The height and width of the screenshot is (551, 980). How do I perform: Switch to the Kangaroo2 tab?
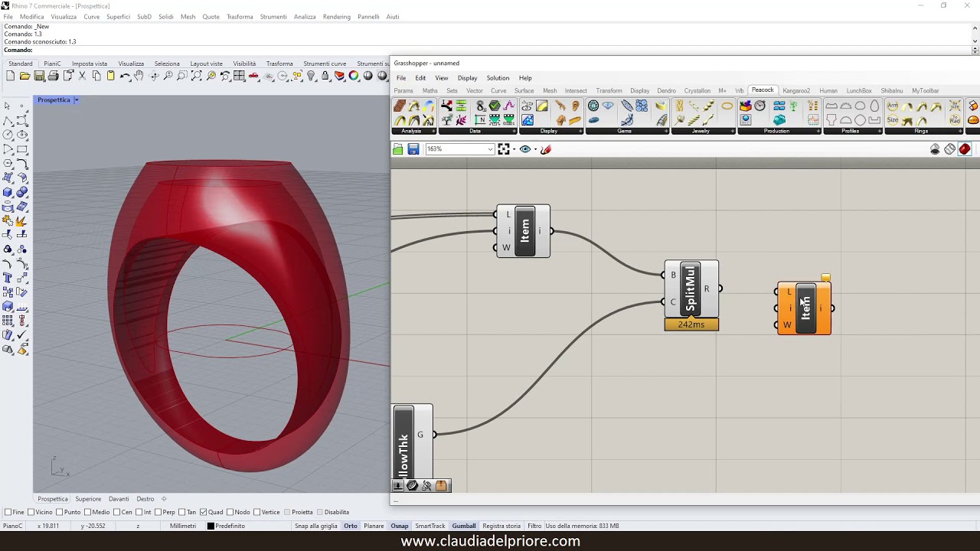click(x=796, y=91)
